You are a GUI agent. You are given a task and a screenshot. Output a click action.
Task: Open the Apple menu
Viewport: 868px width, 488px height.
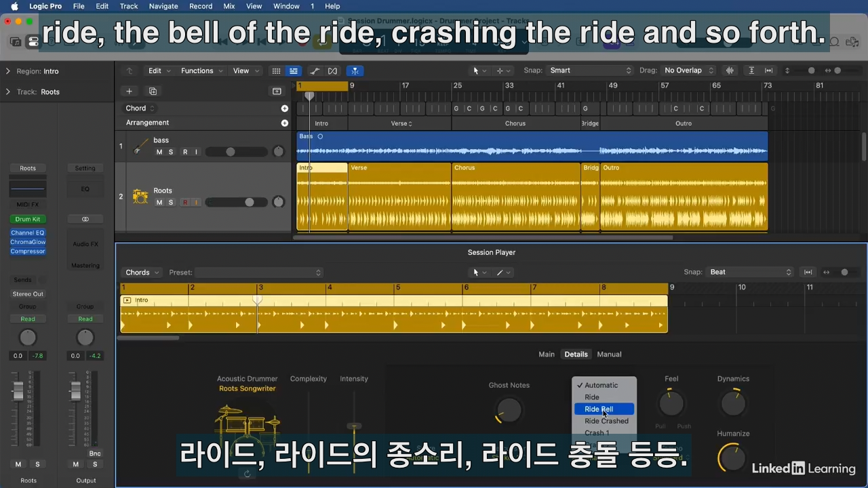point(14,6)
